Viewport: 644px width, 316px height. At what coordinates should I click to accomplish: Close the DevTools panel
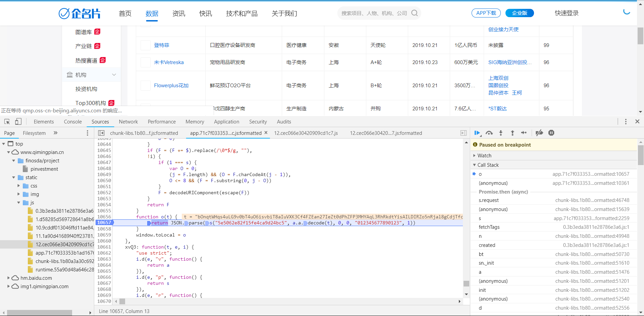coord(637,121)
